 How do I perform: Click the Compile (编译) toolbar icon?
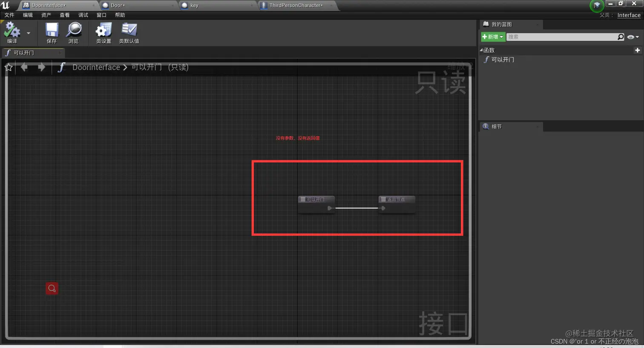coord(12,33)
